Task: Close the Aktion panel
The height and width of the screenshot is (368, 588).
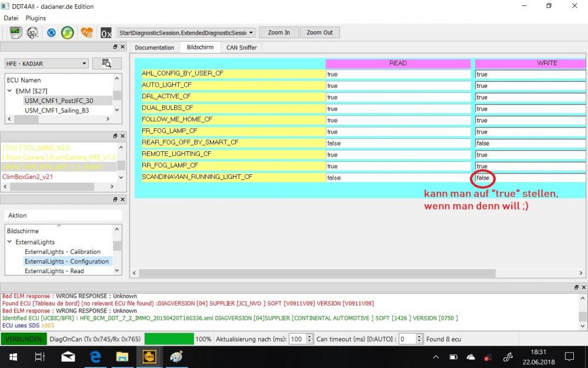Action: pyautogui.click(x=123, y=200)
